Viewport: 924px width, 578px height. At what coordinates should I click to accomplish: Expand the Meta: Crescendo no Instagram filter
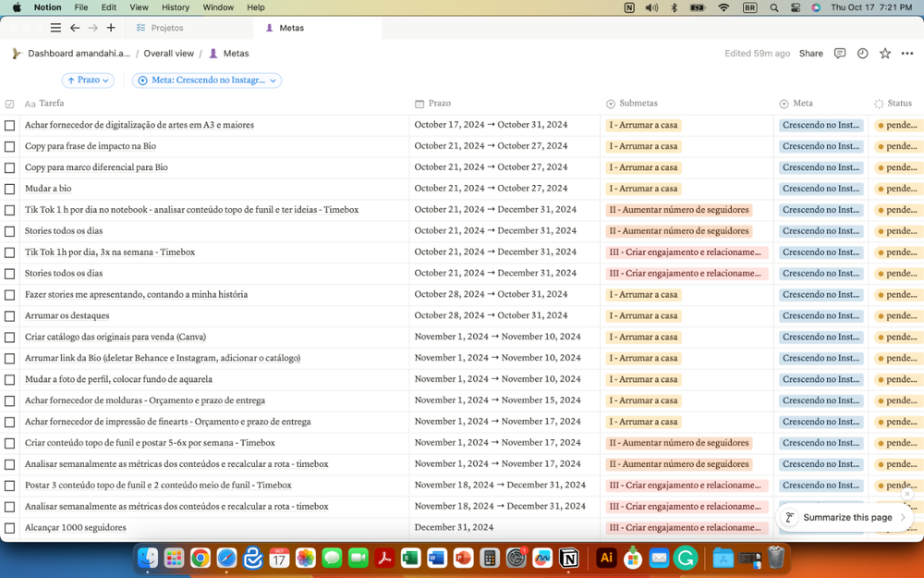(x=207, y=80)
